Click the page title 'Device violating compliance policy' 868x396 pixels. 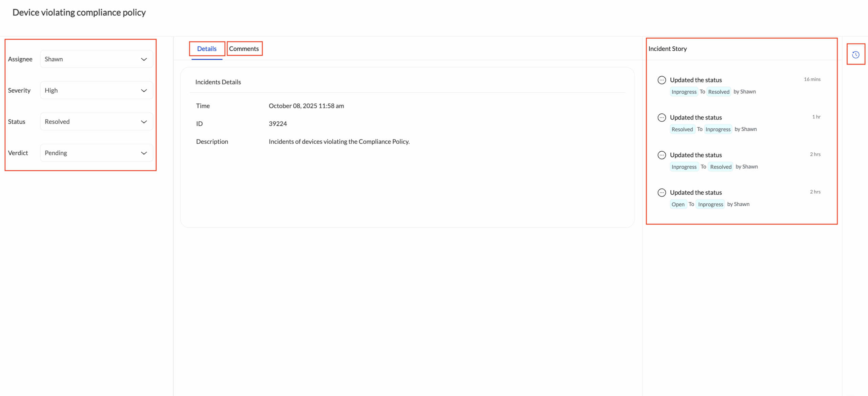point(79,12)
